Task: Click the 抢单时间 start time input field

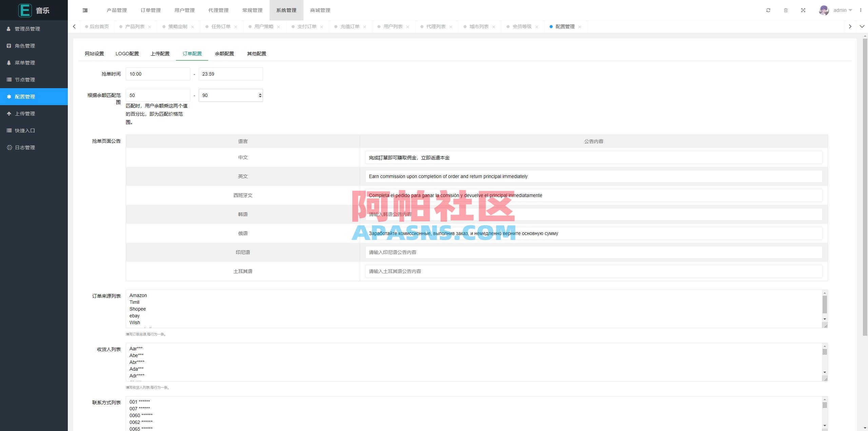Action: coord(158,74)
